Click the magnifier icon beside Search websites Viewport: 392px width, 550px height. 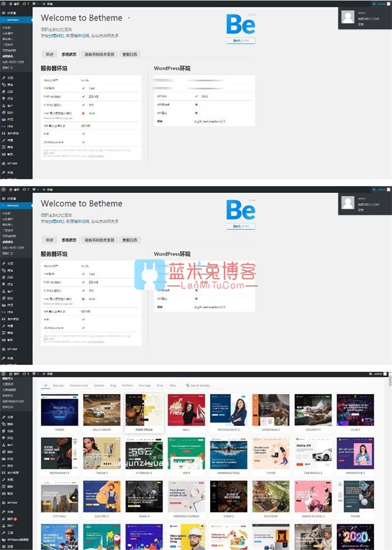click(x=188, y=385)
